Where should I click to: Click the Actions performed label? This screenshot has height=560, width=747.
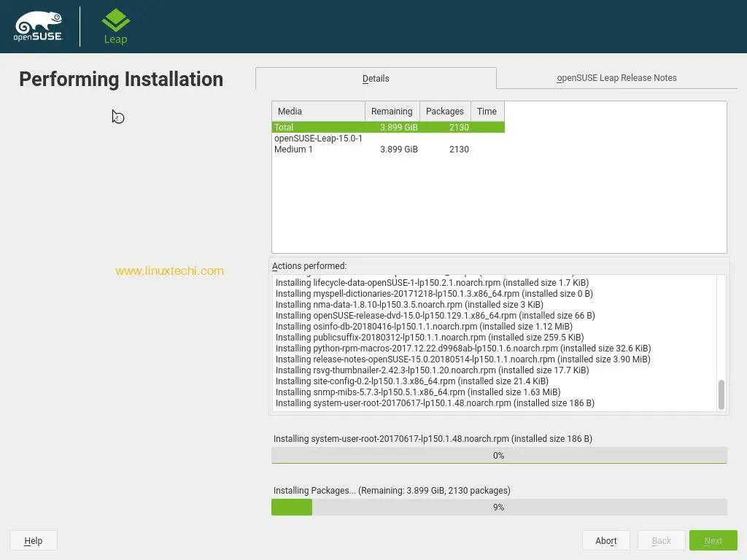pos(309,265)
